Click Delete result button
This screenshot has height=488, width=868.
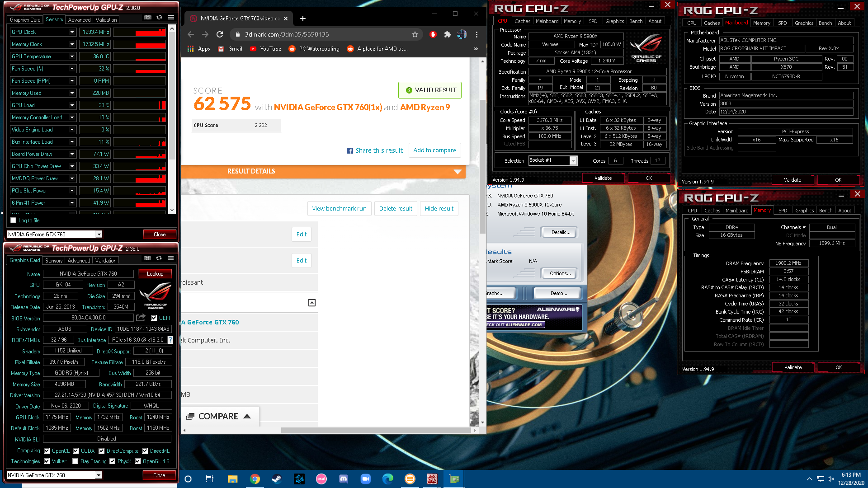pyautogui.click(x=396, y=208)
